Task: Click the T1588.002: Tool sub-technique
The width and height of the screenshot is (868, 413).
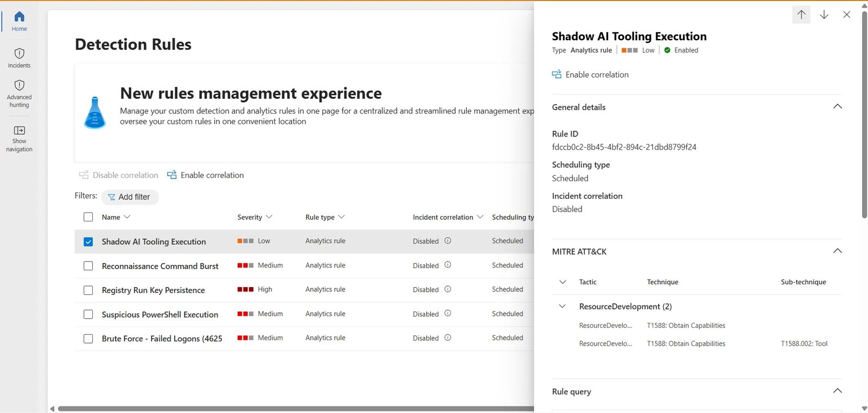Action: pyautogui.click(x=804, y=344)
